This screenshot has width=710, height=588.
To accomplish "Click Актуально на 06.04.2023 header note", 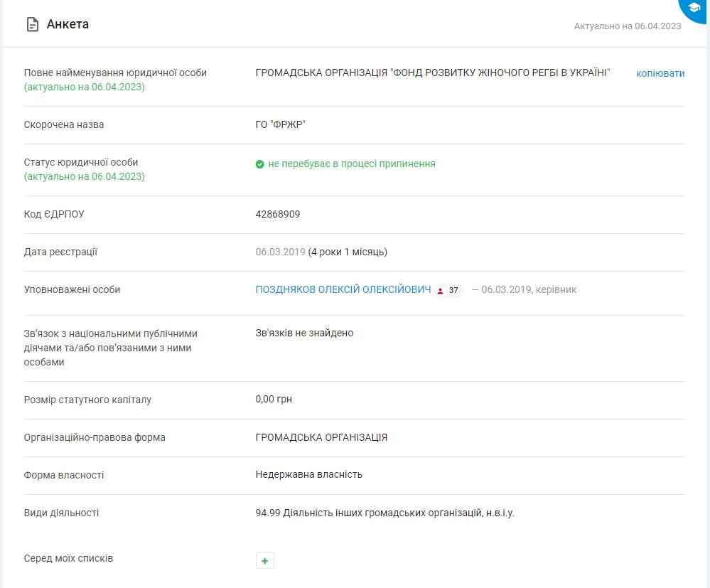I will pyautogui.click(x=628, y=26).
